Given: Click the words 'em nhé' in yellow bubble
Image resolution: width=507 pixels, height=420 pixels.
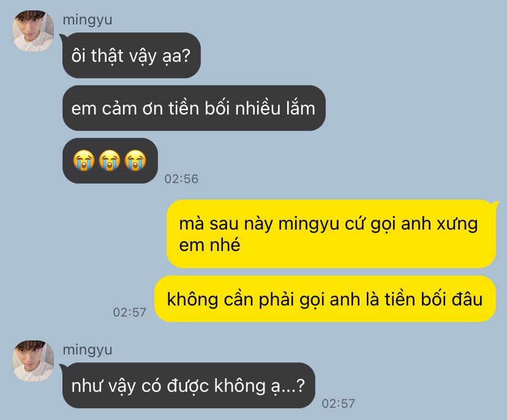Looking at the screenshot, I should click(x=209, y=245).
